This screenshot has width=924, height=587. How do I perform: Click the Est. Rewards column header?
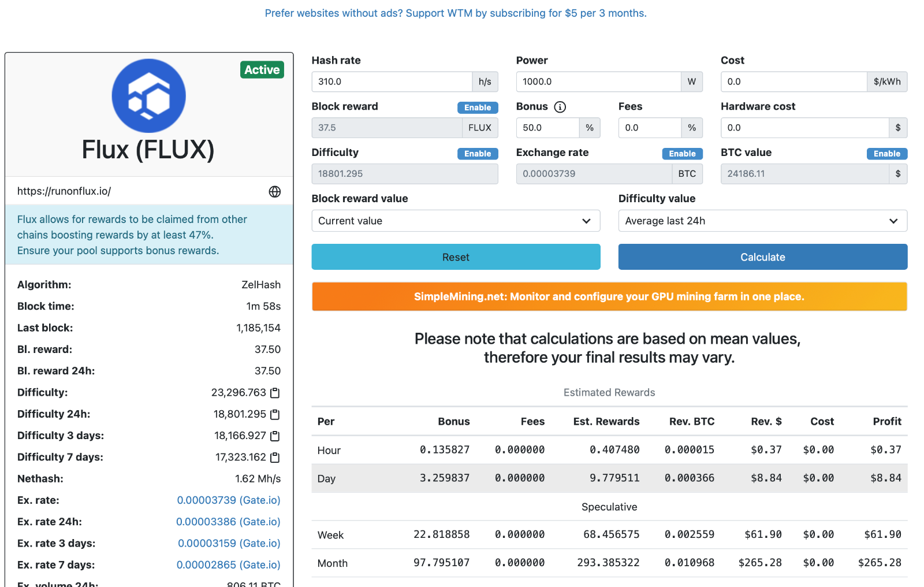click(606, 422)
